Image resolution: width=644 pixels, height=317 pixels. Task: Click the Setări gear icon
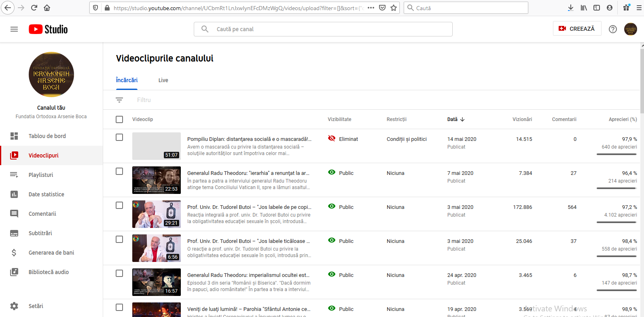point(14,306)
